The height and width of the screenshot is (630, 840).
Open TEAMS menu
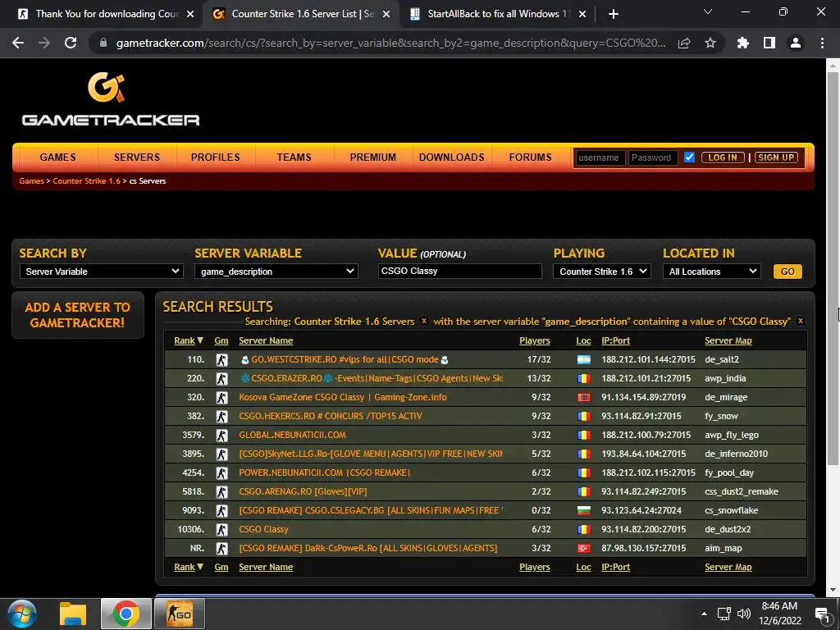click(x=294, y=157)
